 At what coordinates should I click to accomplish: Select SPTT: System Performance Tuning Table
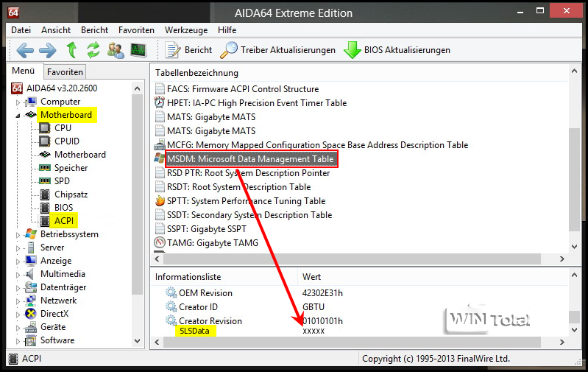click(246, 201)
